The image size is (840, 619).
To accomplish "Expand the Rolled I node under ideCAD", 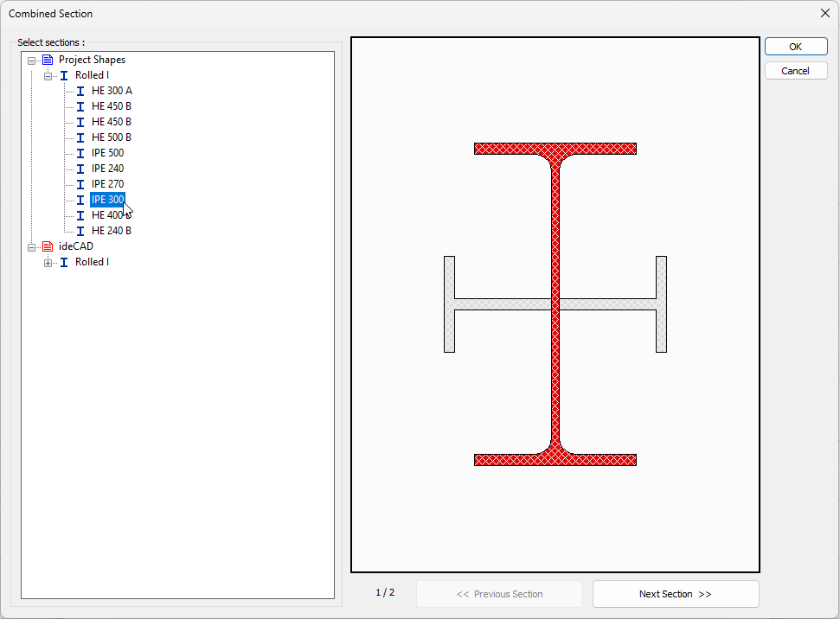I will [x=48, y=263].
